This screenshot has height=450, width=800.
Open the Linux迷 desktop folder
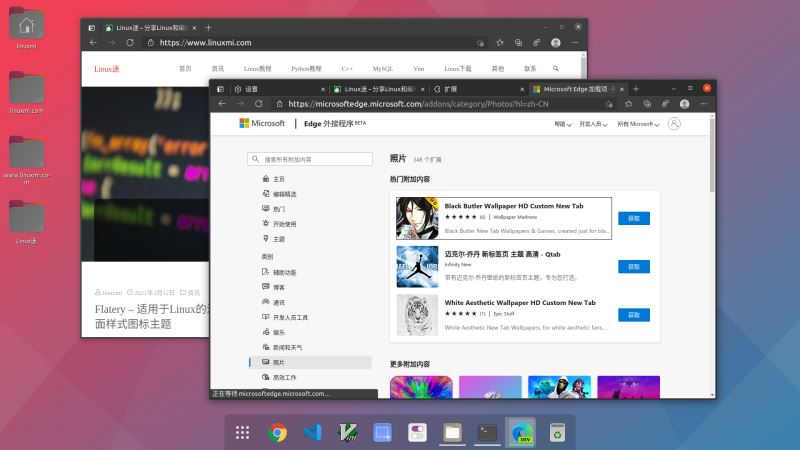click(27, 222)
